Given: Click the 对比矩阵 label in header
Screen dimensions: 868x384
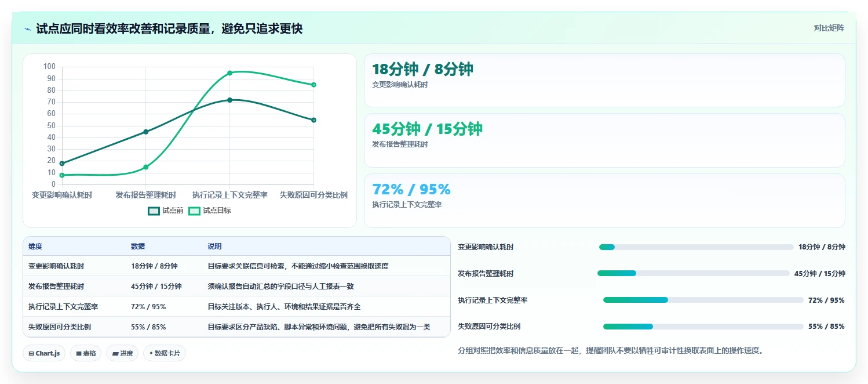Looking at the screenshot, I should point(829,28).
